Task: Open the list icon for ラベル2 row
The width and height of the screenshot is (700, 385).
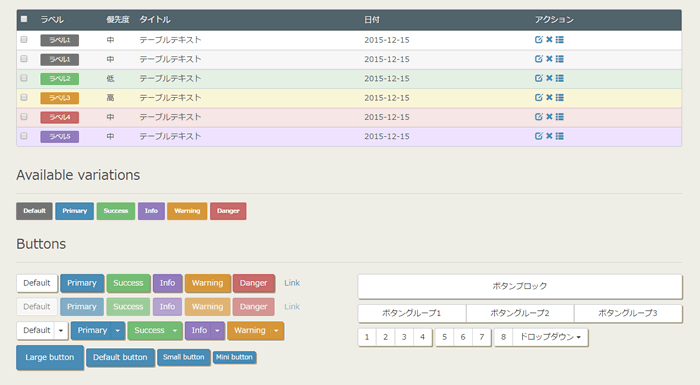Action: point(559,78)
